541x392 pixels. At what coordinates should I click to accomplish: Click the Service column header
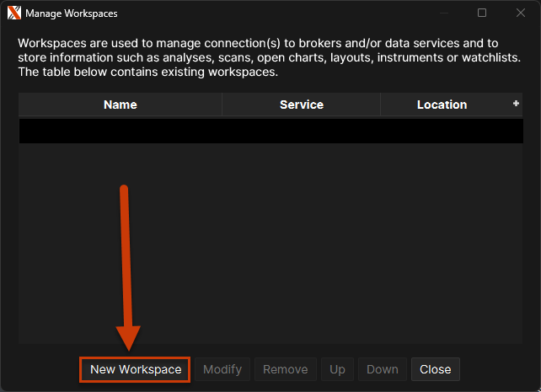pyautogui.click(x=301, y=105)
